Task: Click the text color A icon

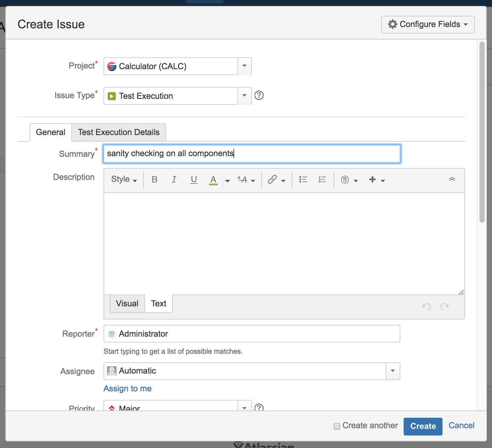Action: pos(213,180)
